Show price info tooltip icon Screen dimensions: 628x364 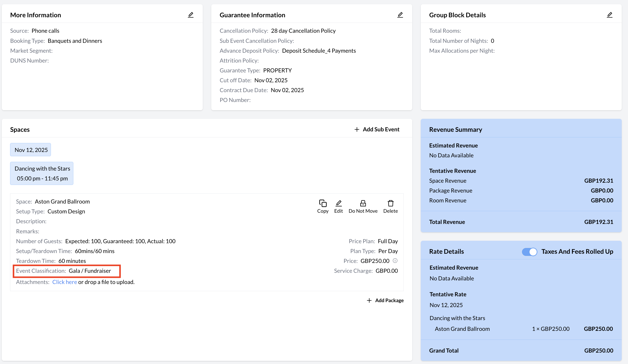395,261
